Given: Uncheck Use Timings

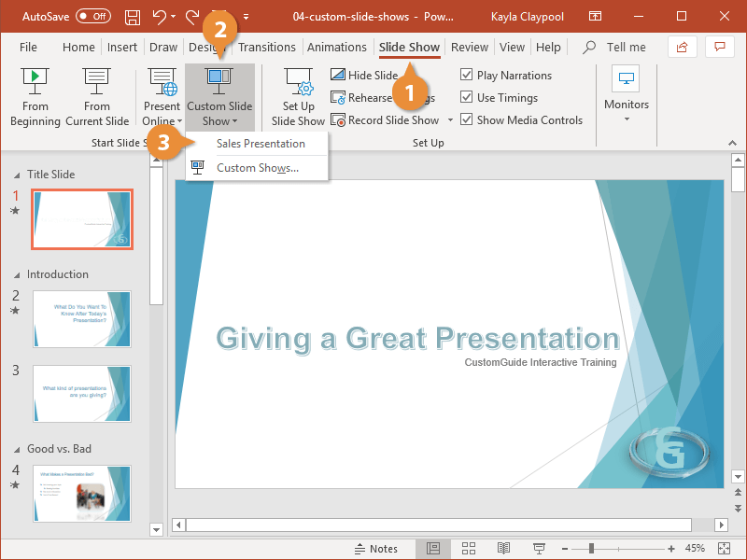Looking at the screenshot, I should click(x=469, y=97).
